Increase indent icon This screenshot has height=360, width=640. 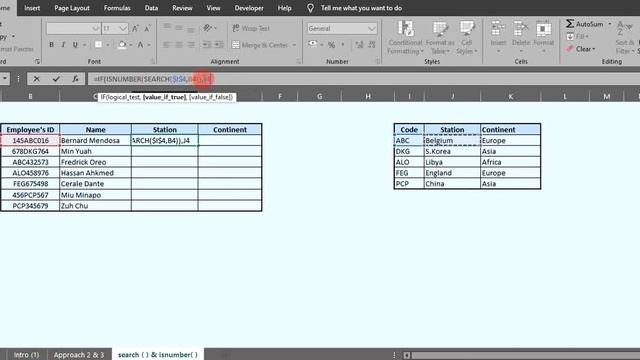point(219,45)
